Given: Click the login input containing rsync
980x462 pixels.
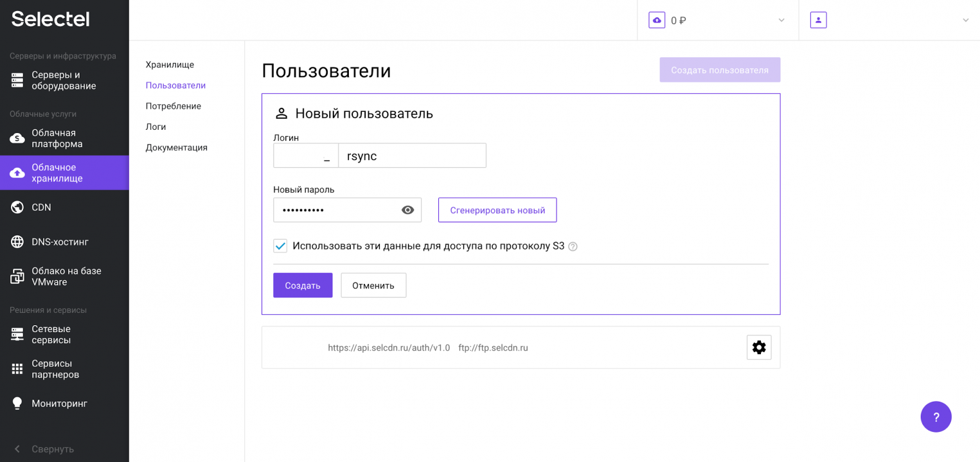Looking at the screenshot, I should 412,155.
